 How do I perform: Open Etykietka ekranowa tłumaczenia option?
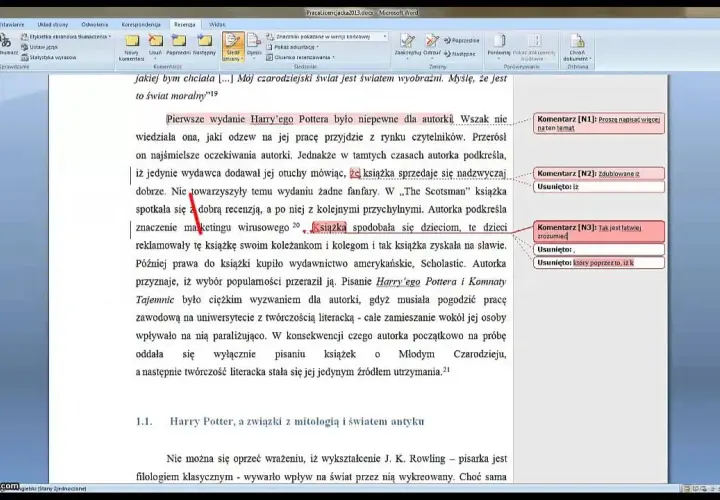tap(66, 36)
